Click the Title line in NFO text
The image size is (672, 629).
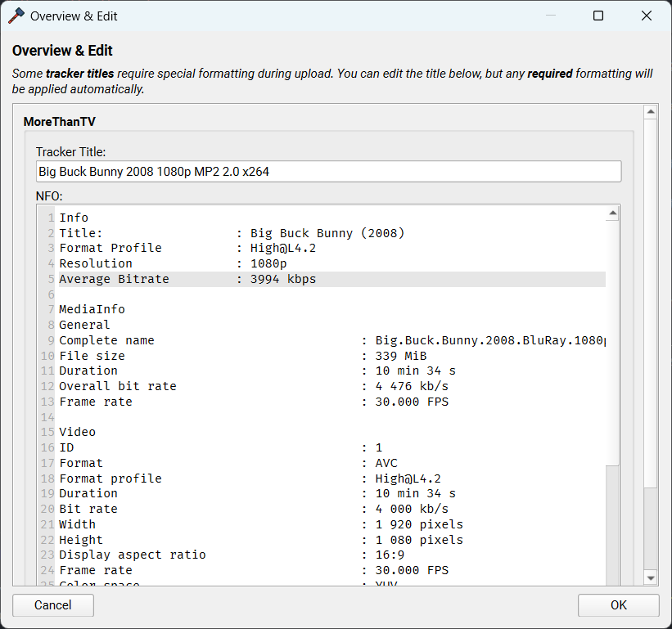[80, 233]
